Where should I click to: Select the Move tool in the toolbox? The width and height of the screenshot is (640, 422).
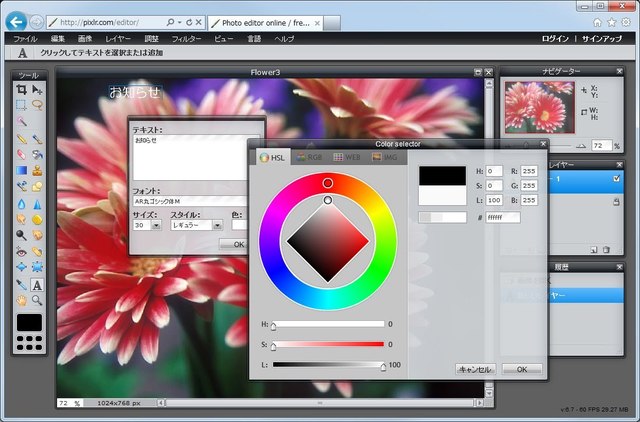(38, 89)
